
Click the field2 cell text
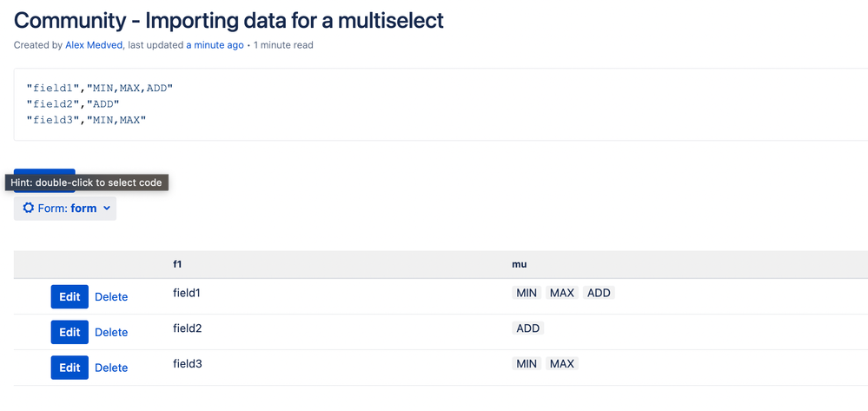click(x=188, y=328)
